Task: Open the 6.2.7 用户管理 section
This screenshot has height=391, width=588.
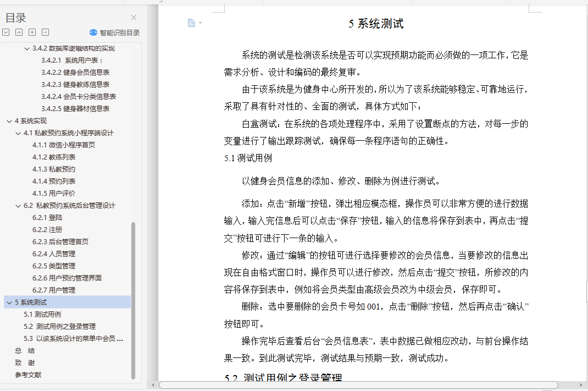Action: [x=54, y=290]
